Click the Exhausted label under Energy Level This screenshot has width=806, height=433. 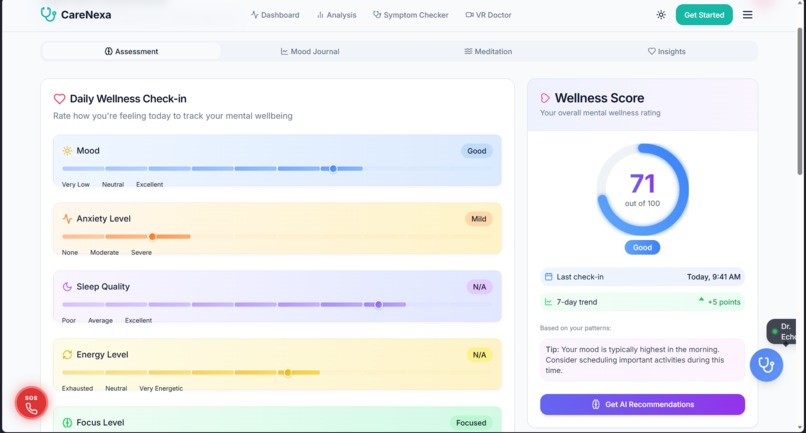click(77, 388)
